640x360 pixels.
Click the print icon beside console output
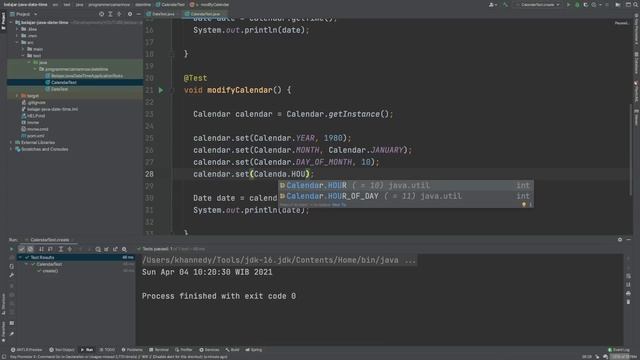[628, 293]
